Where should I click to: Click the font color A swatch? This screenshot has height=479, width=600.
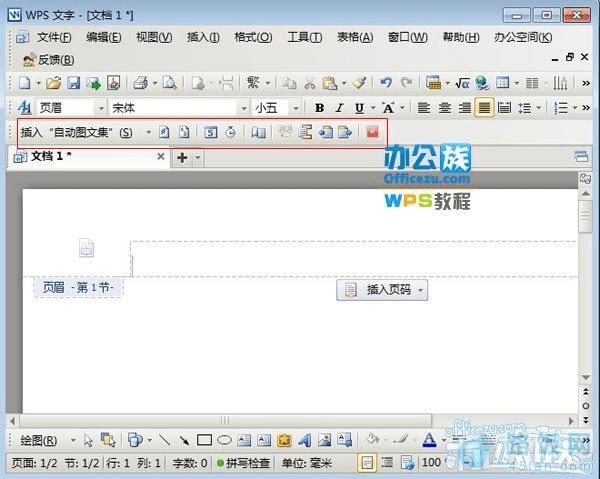point(429,440)
